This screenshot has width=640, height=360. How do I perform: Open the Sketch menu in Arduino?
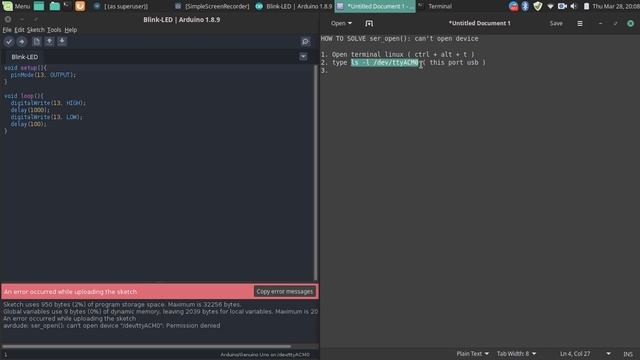point(36,30)
